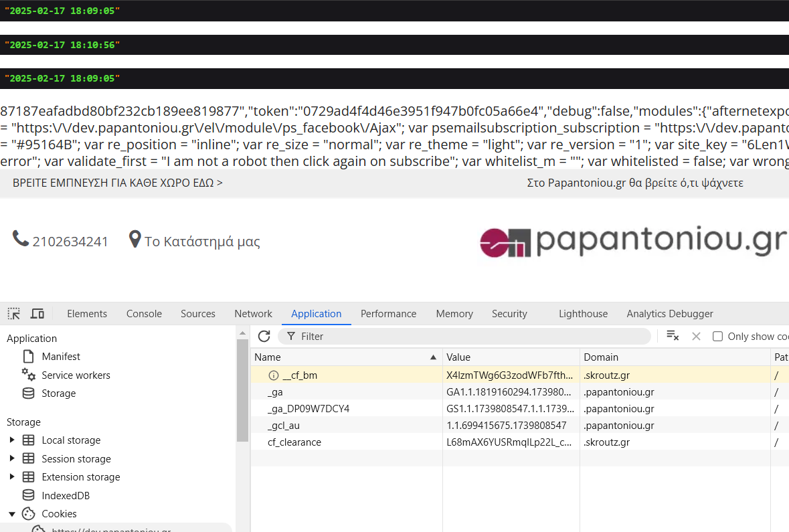Sort cookies by the Name column arrow
Image resolution: width=789 pixels, height=532 pixels.
point(433,357)
